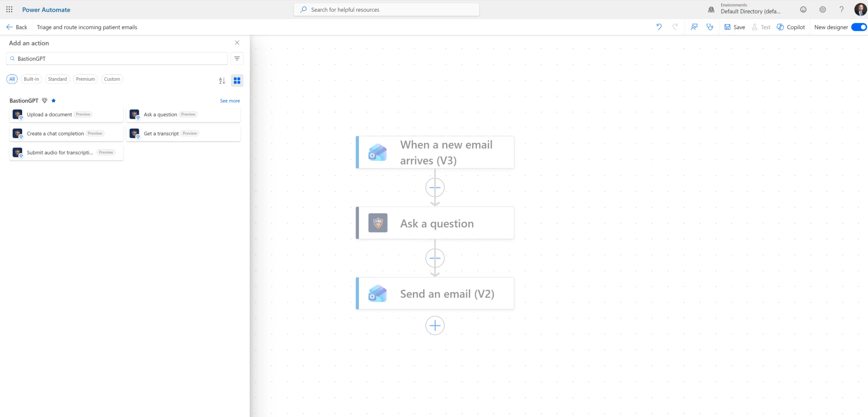Click See more BastionGPT actions

click(230, 101)
